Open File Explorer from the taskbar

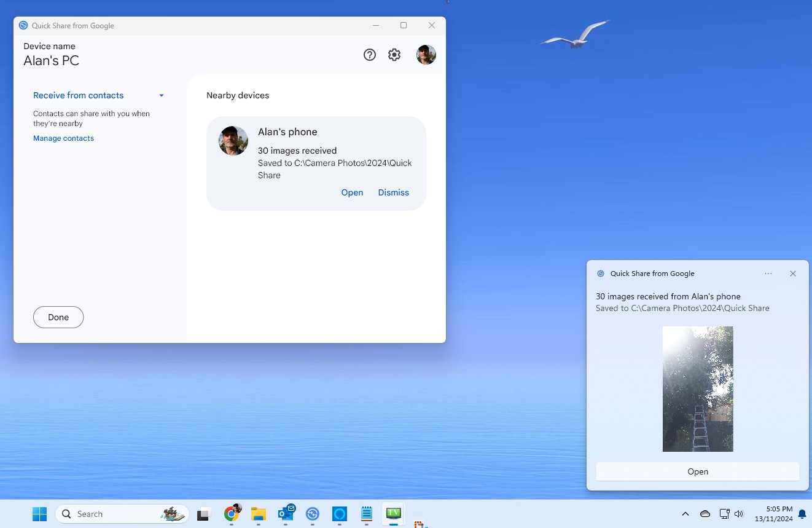(259, 514)
